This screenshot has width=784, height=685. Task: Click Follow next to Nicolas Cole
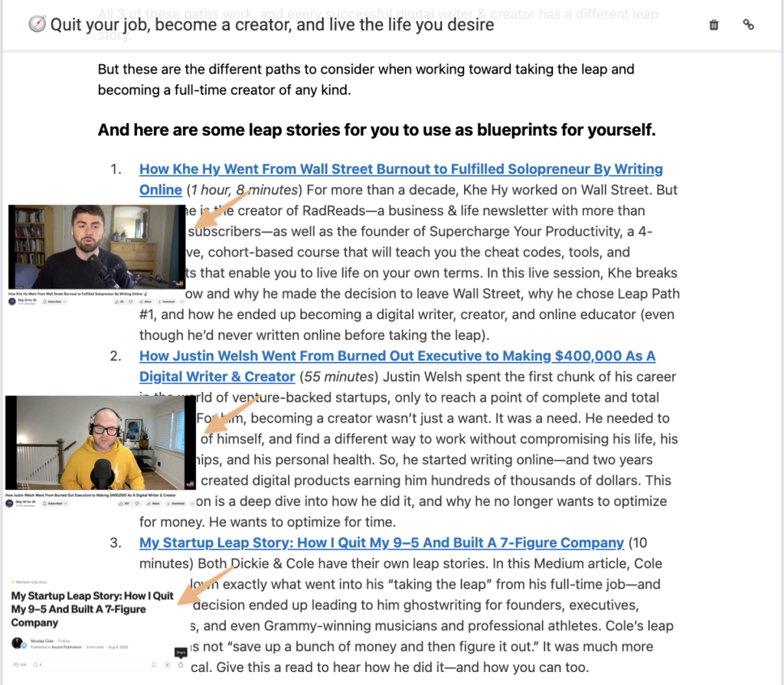[65, 641]
